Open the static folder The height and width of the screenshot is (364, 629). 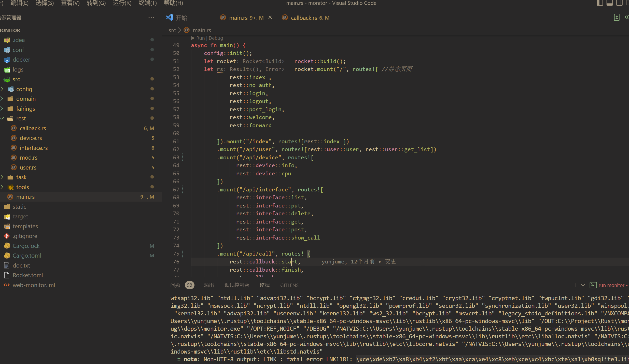[x=19, y=207]
